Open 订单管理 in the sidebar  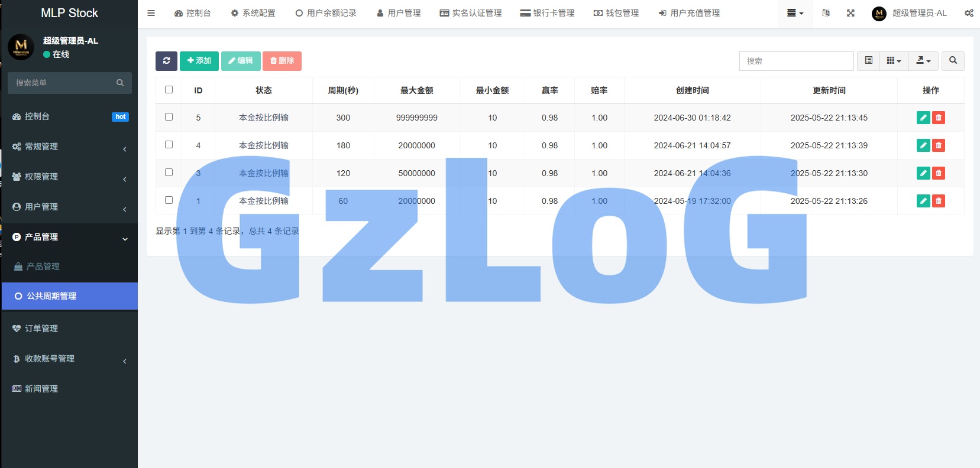pyautogui.click(x=41, y=329)
